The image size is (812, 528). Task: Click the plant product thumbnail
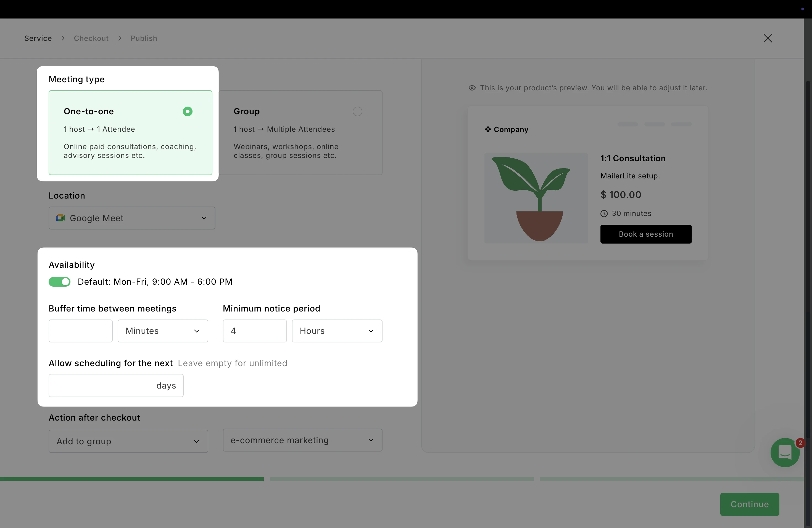(x=536, y=198)
